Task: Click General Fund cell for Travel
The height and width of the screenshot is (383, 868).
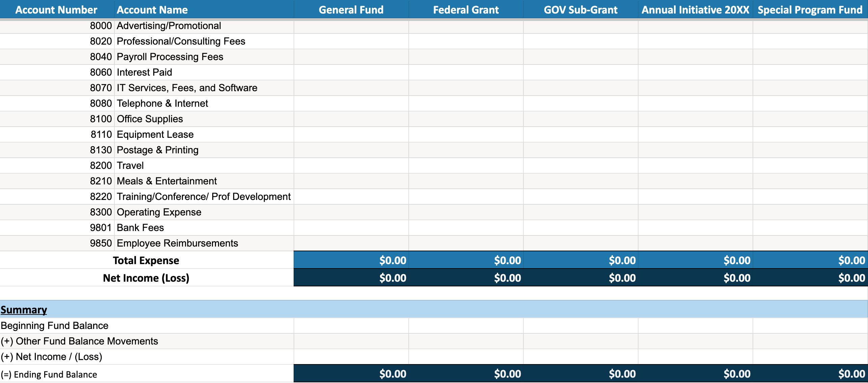Action: pyautogui.click(x=351, y=165)
